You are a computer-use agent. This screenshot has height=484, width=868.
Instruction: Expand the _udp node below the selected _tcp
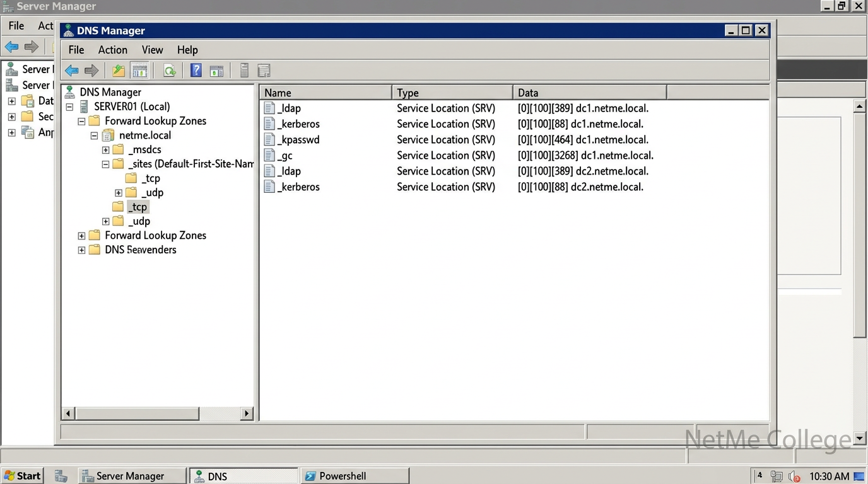(x=105, y=221)
